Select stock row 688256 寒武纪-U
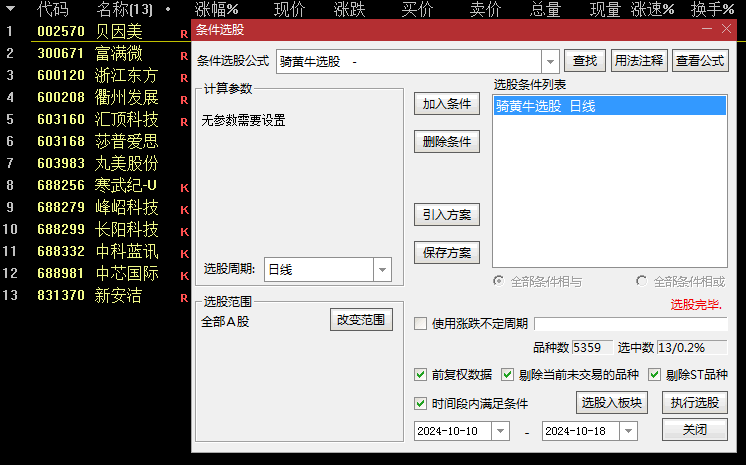This screenshot has height=465, width=746. click(95, 185)
